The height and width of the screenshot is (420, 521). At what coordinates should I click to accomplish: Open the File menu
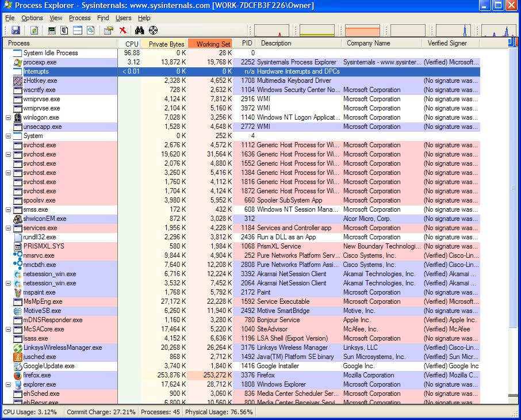click(x=10, y=18)
